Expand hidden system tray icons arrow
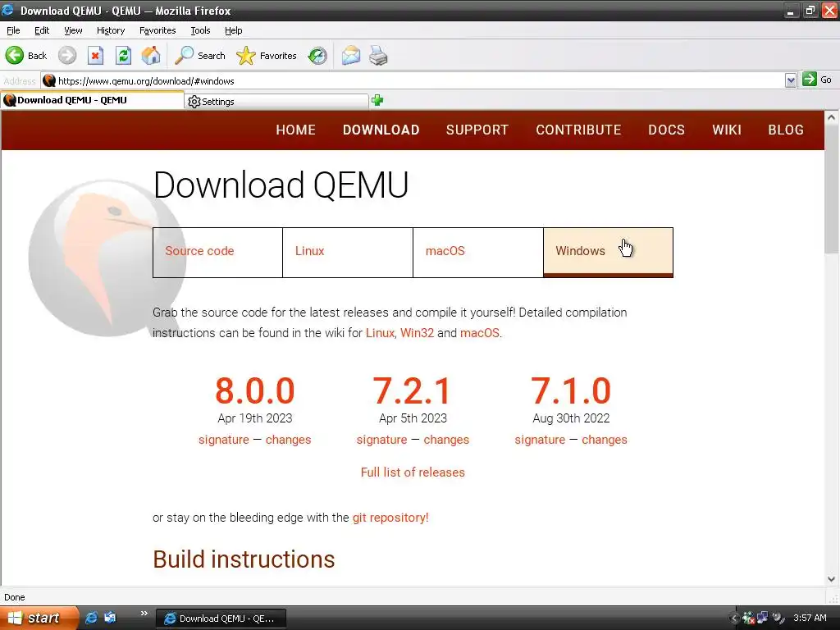Screen dimensions: 840x630 tap(733, 619)
